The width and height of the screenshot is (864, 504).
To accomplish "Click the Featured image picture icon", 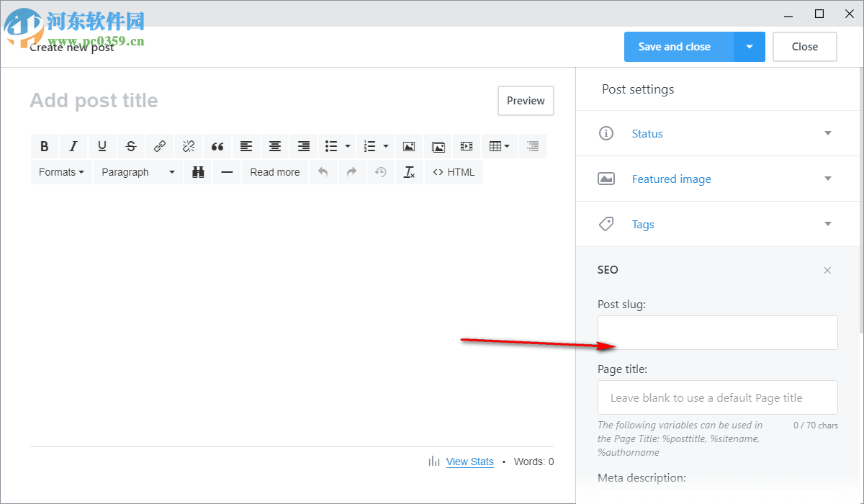I will pos(606,179).
